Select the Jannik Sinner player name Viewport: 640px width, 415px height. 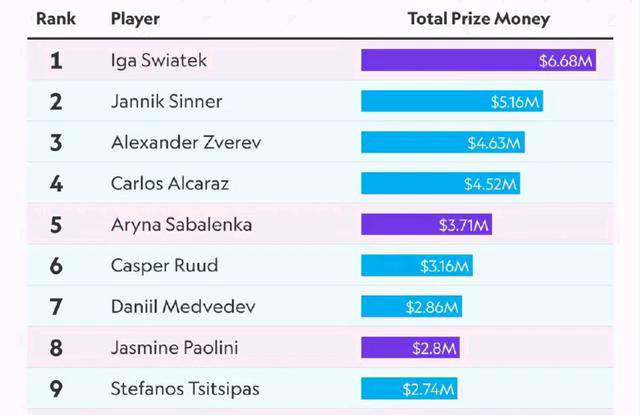click(166, 102)
